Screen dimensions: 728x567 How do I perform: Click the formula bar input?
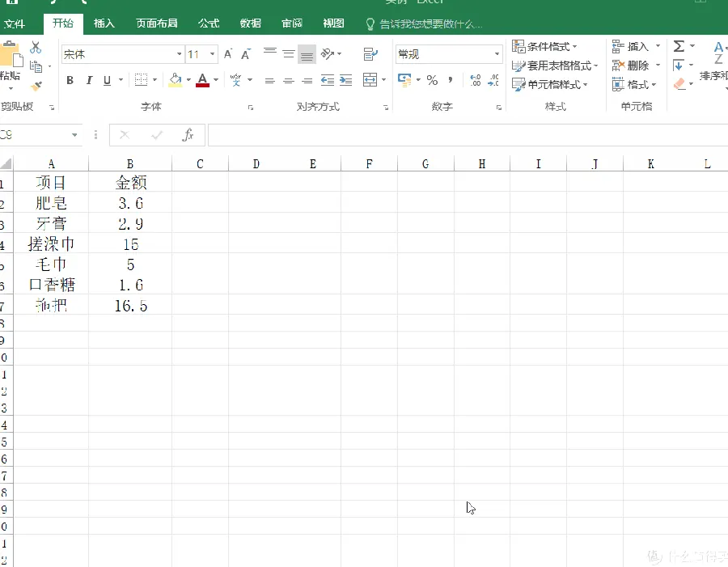(x=468, y=135)
